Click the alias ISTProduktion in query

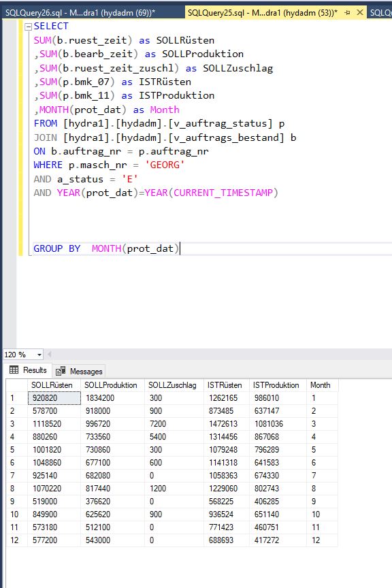click(177, 96)
